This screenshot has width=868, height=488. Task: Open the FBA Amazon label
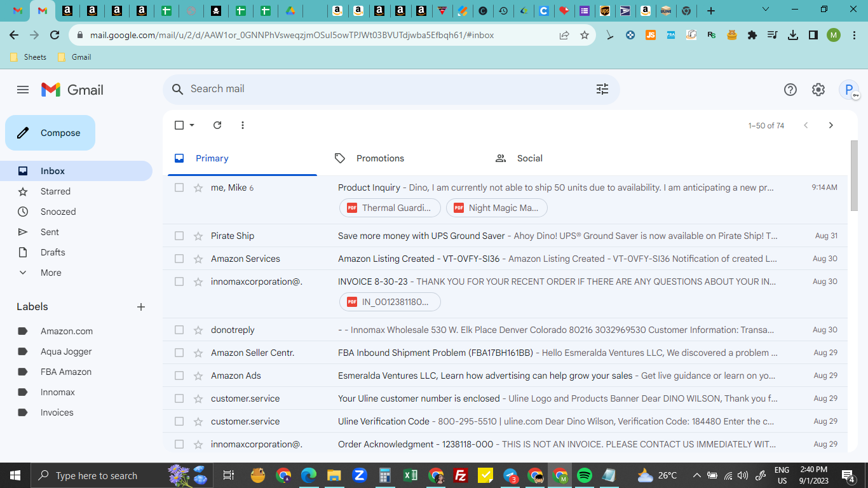click(66, 372)
